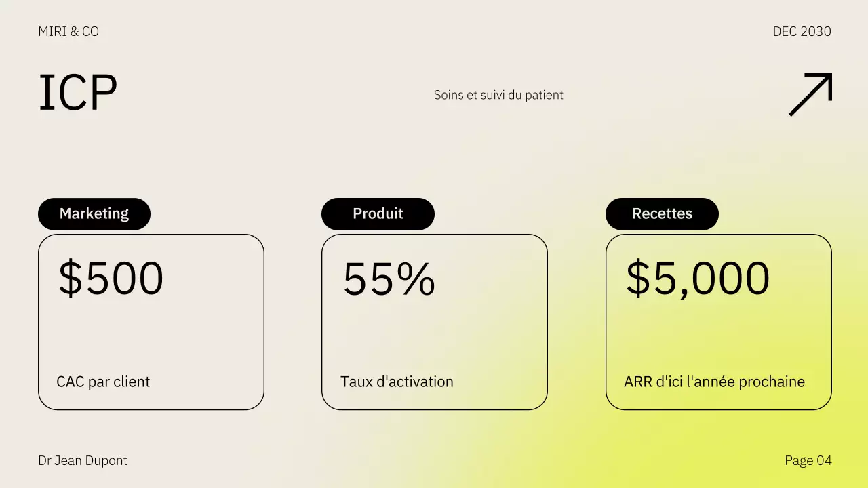Select the outlined card below the Recettes pill
Viewport: 868px width, 488px height.
[718, 332]
